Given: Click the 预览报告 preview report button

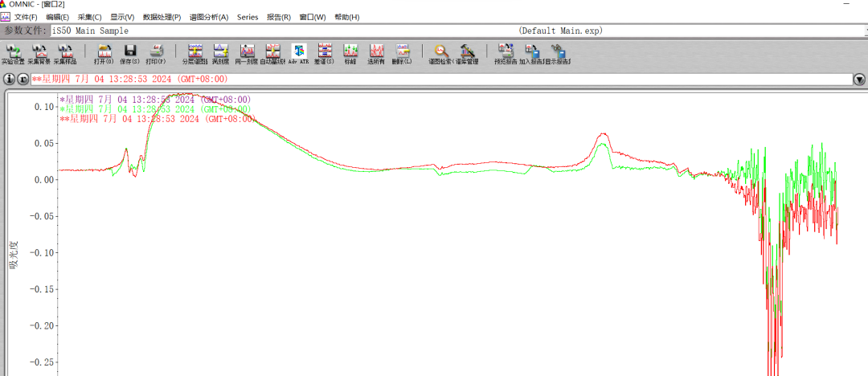Looking at the screenshot, I should pyautogui.click(x=506, y=54).
